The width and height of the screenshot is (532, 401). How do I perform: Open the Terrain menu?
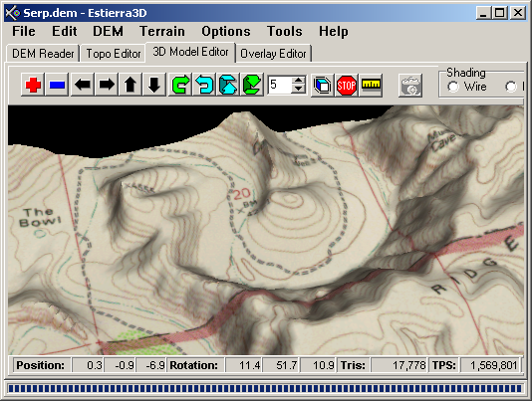tap(162, 31)
